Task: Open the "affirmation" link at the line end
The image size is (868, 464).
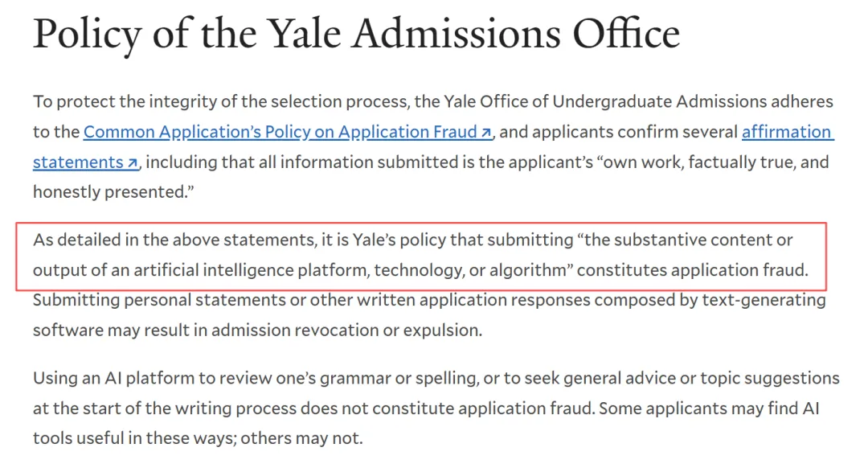Action: coord(787,132)
